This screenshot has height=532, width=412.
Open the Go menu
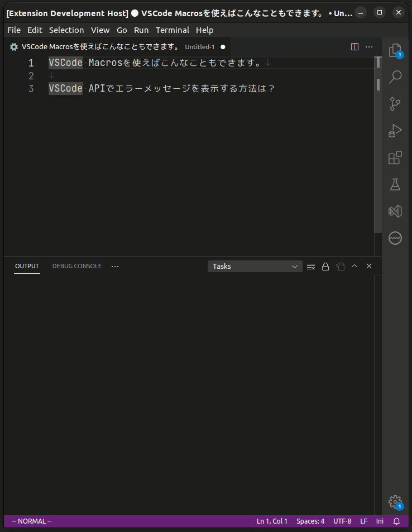point(122,30)
